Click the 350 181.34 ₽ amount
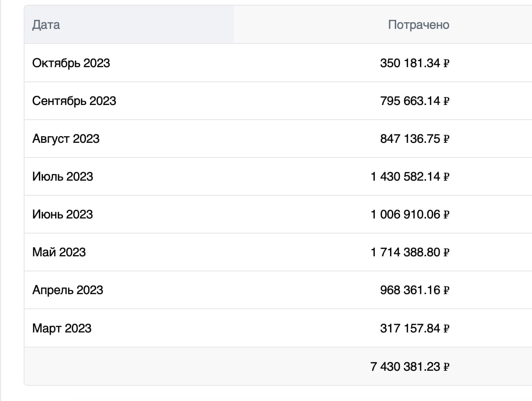The image size is (532, 401). click(x=415, y=63)
